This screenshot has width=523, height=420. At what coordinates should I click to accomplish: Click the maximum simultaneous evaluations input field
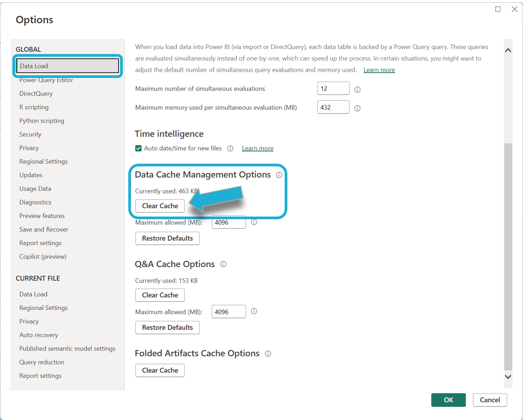coord(333,88)
